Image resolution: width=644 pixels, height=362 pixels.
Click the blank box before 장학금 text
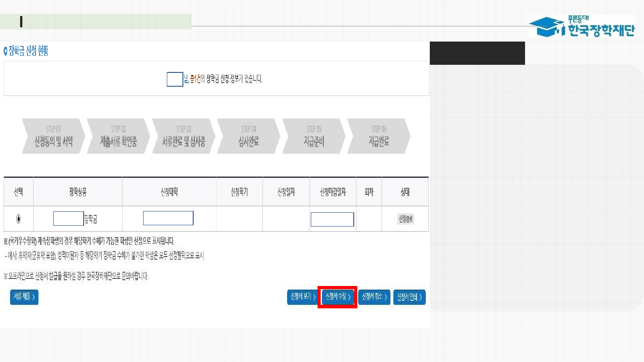click(68, 219)
